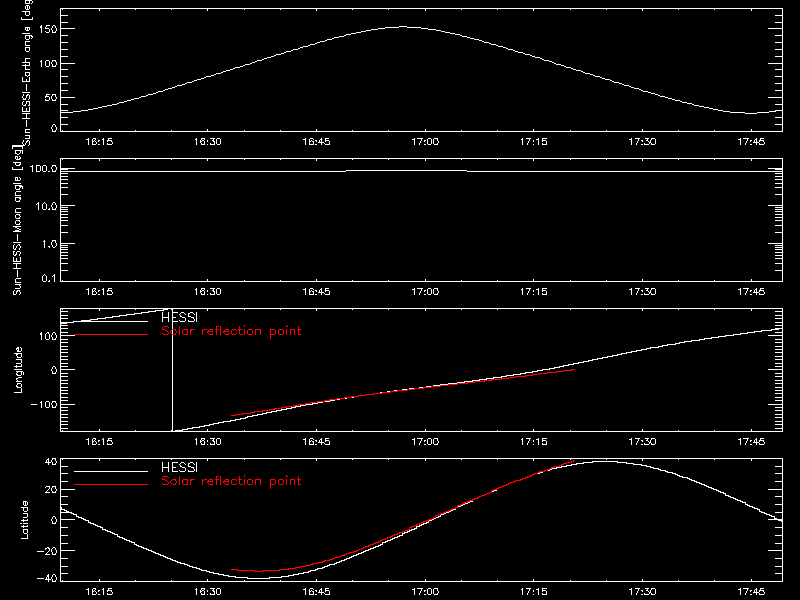The height and width of the screenshot is (600, 800).
Task: Click 17:45 time label under Earth angle plot
Action: [x=751, y=142]
